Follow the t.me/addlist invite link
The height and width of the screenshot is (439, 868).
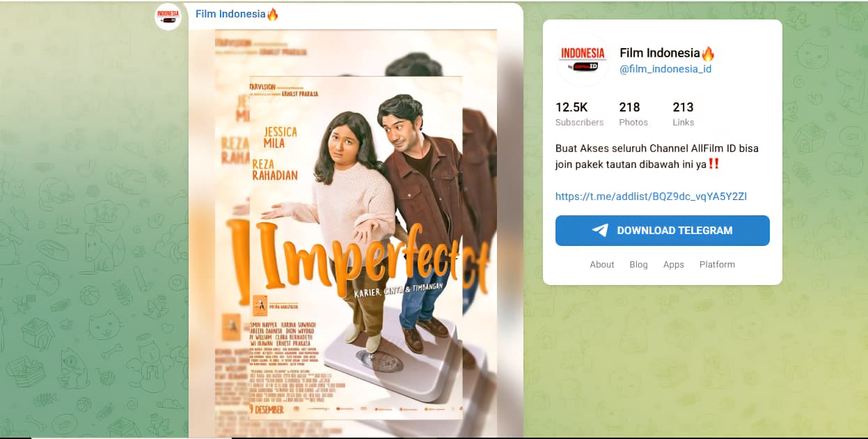652,197
